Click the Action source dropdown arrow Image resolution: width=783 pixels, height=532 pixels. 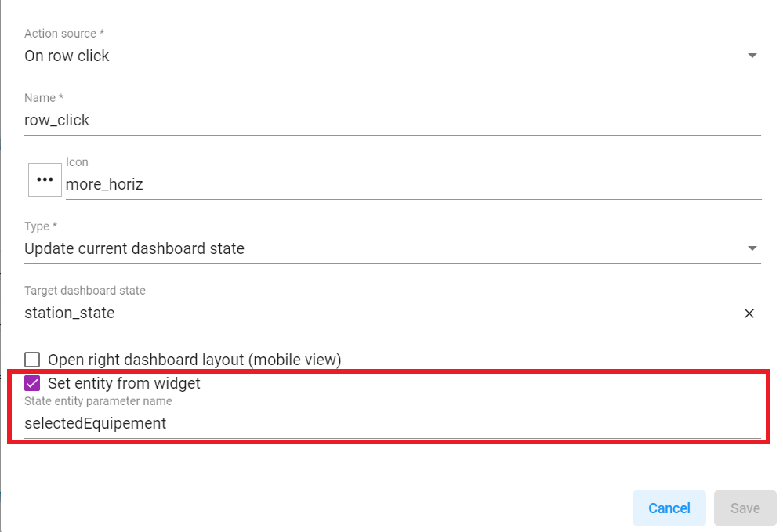pos(752,56)
